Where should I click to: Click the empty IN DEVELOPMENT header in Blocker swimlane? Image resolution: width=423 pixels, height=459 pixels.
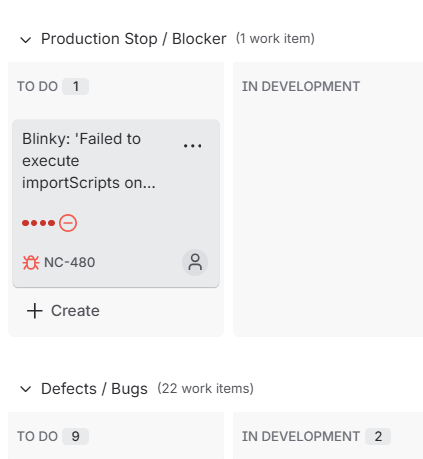click(x=328, y=87)
